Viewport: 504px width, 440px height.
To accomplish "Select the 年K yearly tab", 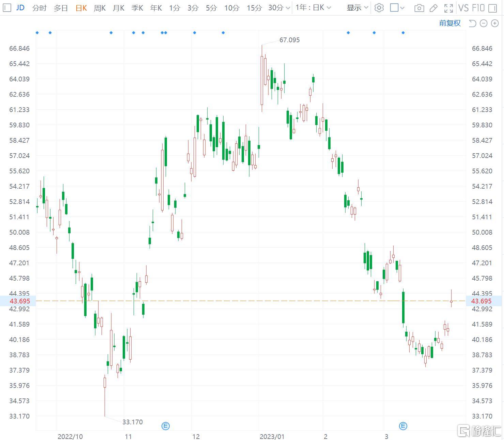I will pyautogui.click(x=156, y=8).
